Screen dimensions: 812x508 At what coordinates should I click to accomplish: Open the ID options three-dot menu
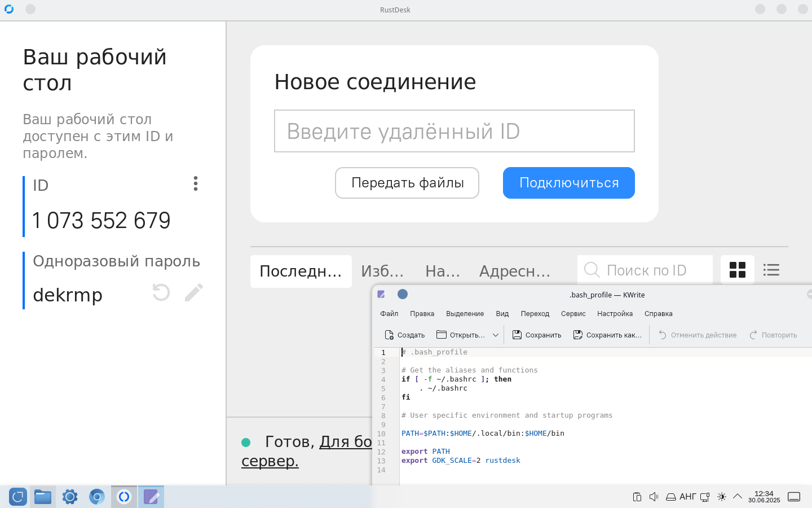[196, 183]
